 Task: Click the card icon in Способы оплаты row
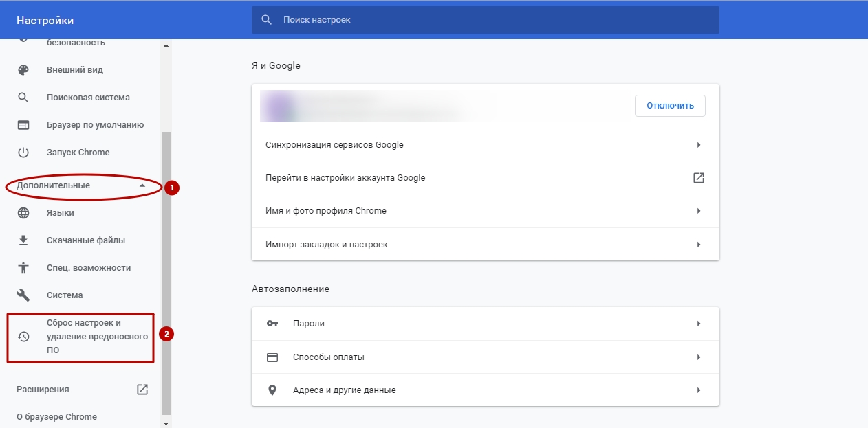point(272,357)
